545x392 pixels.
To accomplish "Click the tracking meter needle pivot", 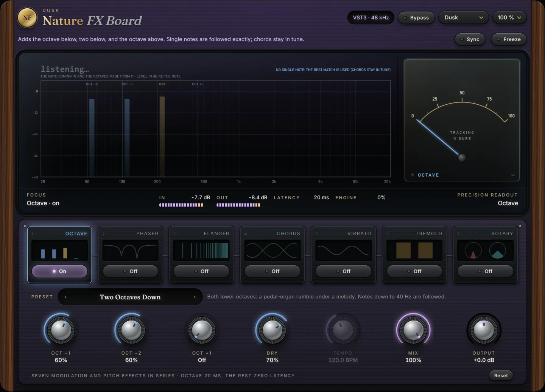I will pyautogui.click(x=462, y=158).
